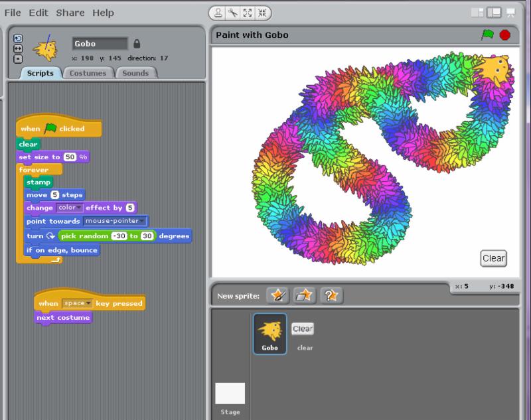
Task: Click the color effect amount 5
Action: coord(130,208)
